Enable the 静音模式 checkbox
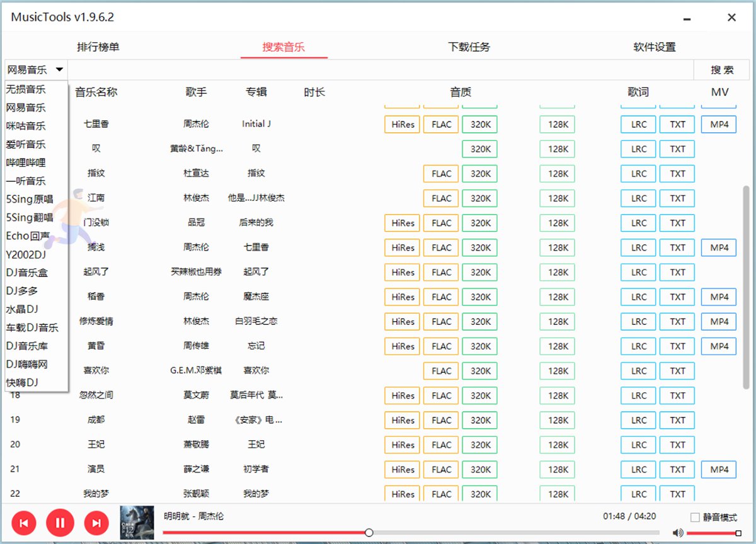 695,518
